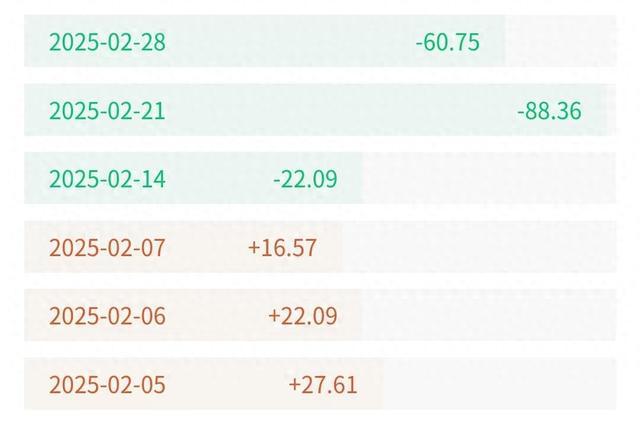Open the 2025-02-07 date entry

[x=107, y=247]
